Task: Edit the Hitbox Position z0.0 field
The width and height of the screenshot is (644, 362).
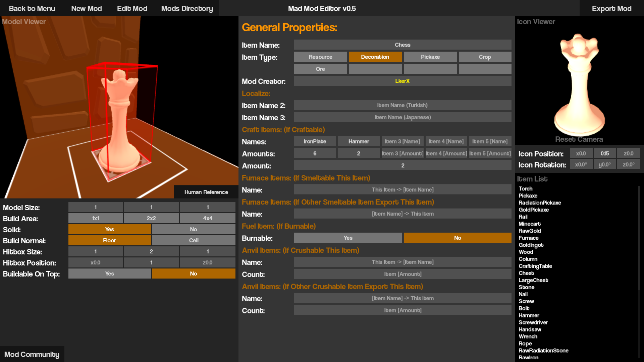Action: point(208,262)
